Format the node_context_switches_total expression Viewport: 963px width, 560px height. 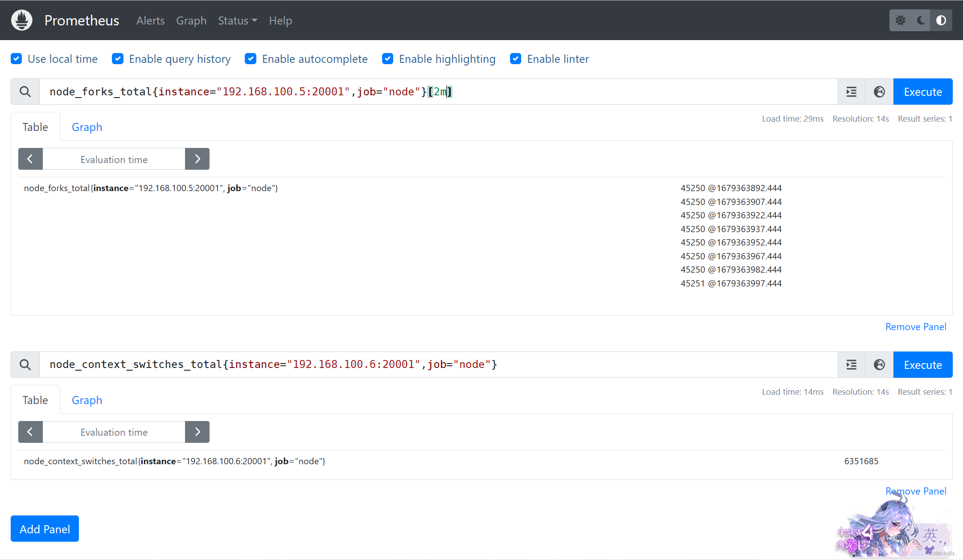coord(852,365)
